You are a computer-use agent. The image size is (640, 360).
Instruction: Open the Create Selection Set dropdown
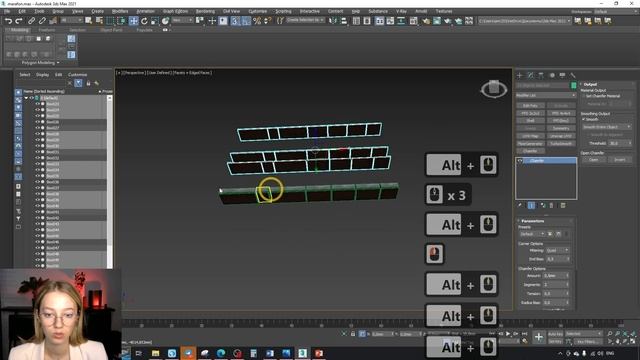click(305, 20)
